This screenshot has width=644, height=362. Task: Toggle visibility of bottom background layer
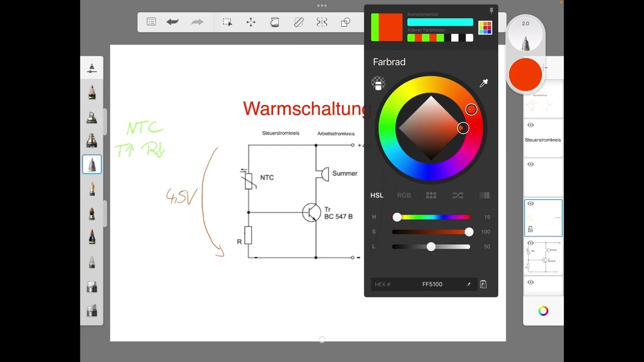click(x=530, y=283)
